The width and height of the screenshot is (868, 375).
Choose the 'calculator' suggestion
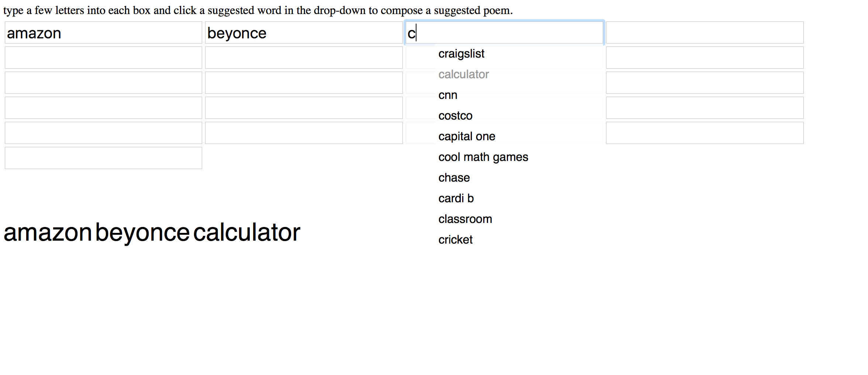463,75
